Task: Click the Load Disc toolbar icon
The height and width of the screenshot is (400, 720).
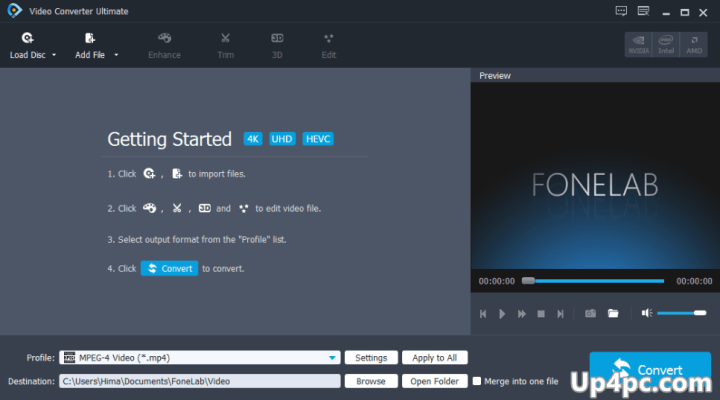Action: click(x=27, y=38)
